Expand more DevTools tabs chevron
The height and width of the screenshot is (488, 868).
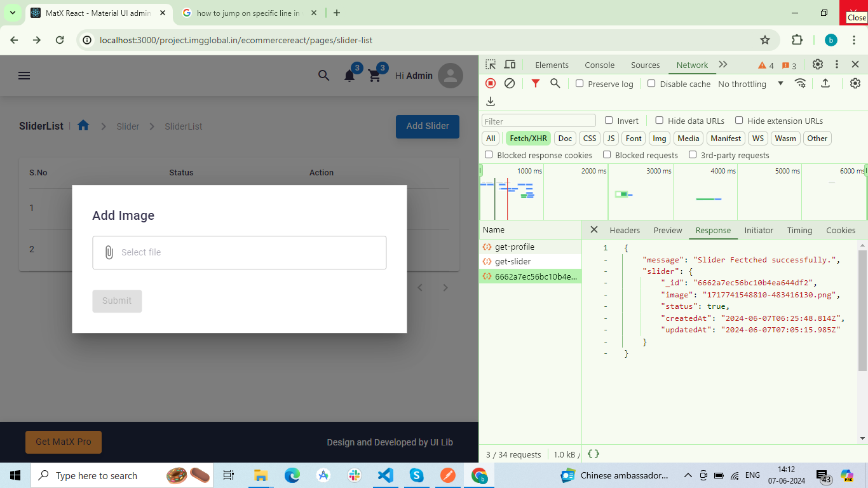pyautogui.click(x=723, y=65)
